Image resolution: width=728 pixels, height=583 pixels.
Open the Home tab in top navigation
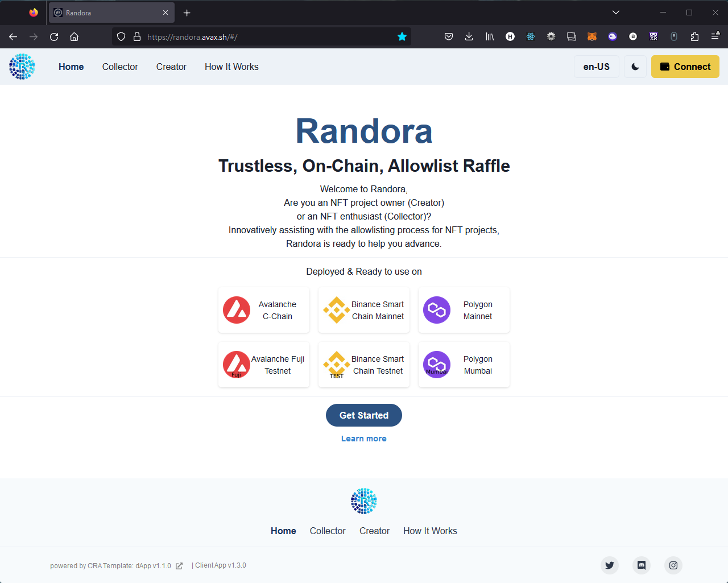click(x=71, y=67)
